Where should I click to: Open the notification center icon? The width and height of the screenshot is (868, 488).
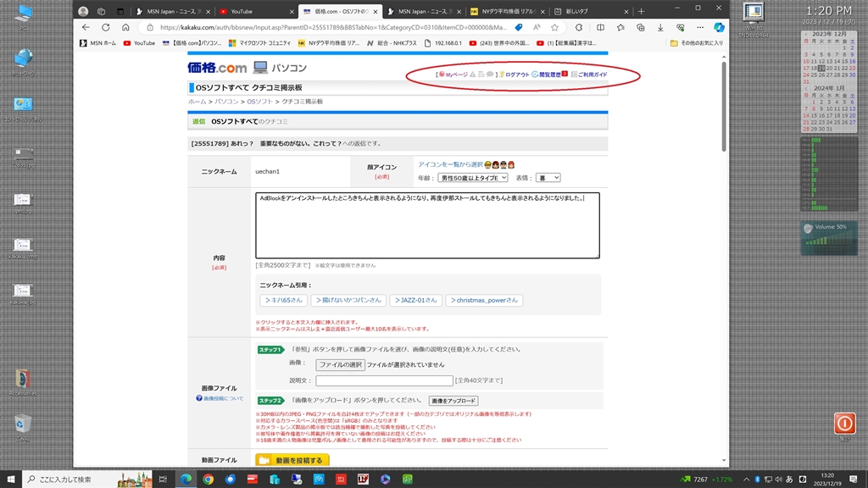coord(854,480)
